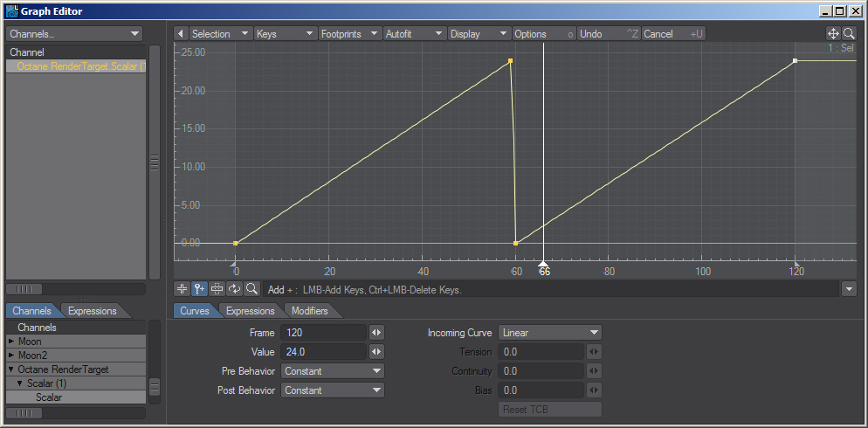Click the Value input field

[x=324, y=352]
